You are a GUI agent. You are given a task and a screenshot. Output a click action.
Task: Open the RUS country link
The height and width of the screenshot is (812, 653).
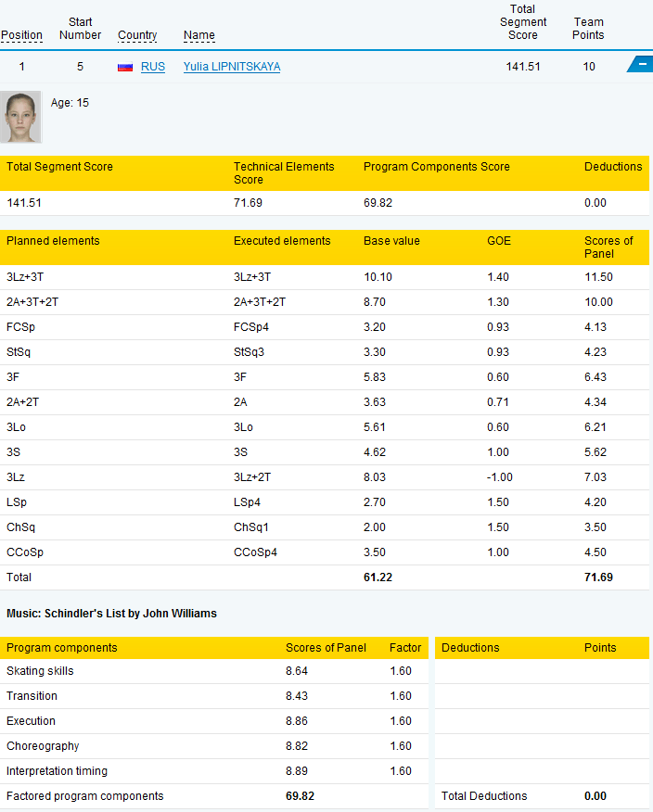pyautogui.click(x=153, y=67)
